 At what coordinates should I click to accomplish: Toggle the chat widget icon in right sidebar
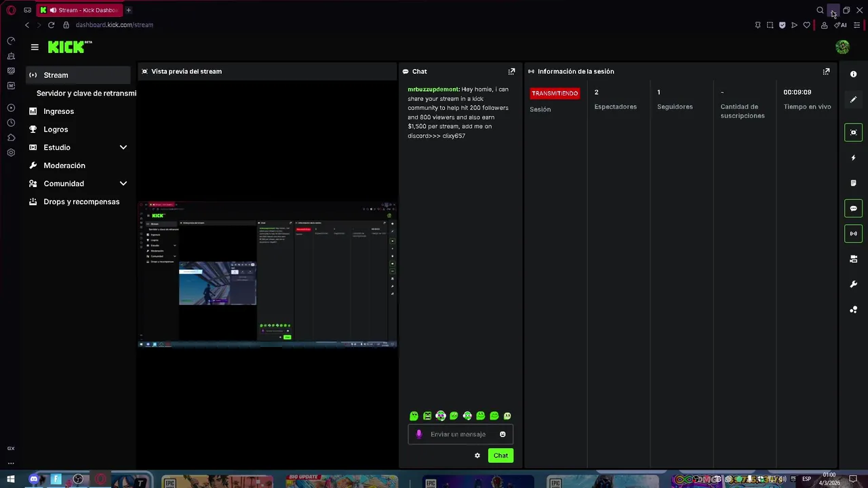tap(853, 208)
